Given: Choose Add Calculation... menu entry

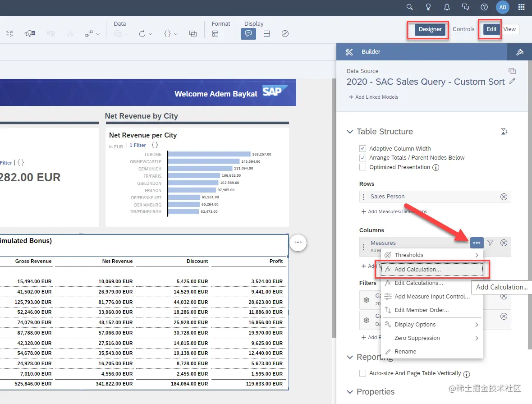Looking at the screenshot, I should click(x=432, y=269).
